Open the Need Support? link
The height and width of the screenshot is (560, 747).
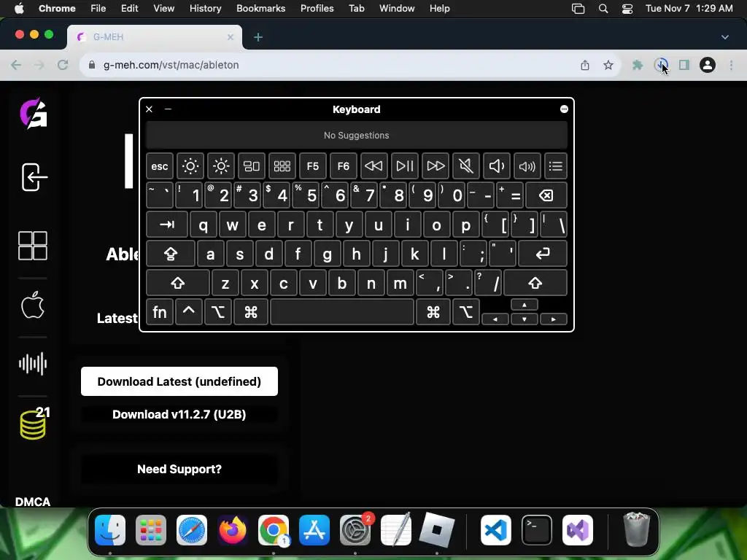[179, 469]
